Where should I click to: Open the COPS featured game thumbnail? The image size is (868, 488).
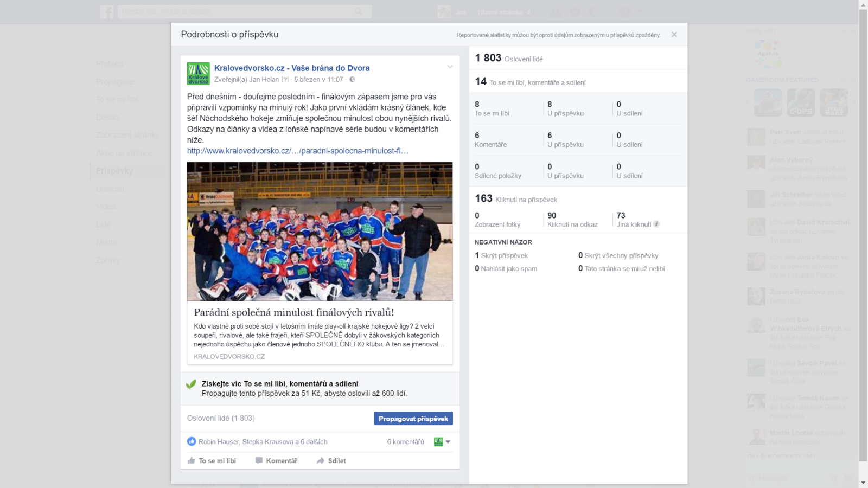click(801, 102)
